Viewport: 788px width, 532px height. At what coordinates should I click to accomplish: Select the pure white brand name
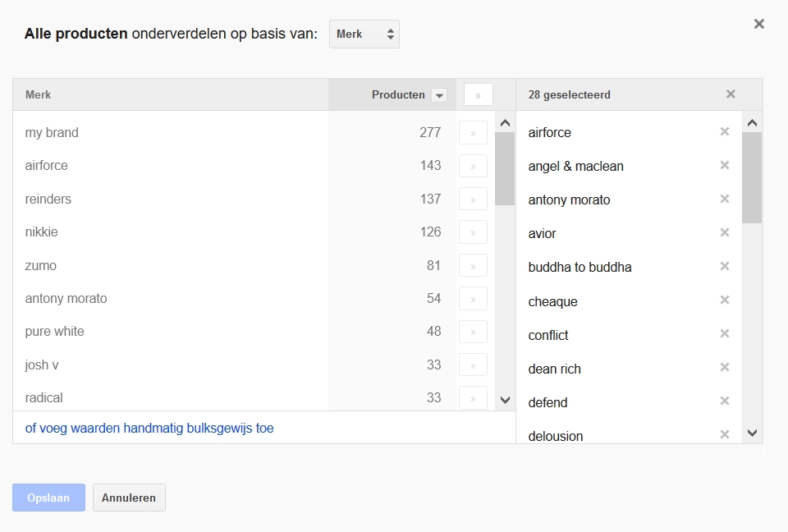(x=54, y=332)
